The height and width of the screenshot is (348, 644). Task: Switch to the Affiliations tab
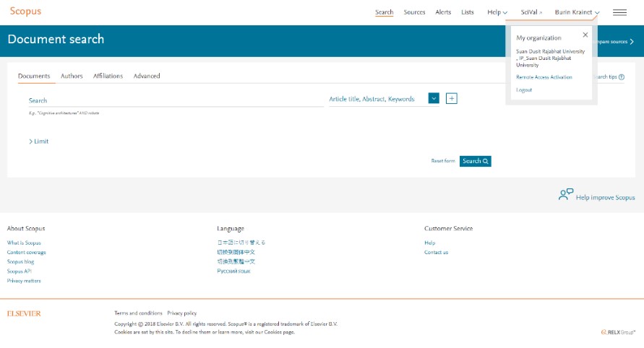point(108,76)
